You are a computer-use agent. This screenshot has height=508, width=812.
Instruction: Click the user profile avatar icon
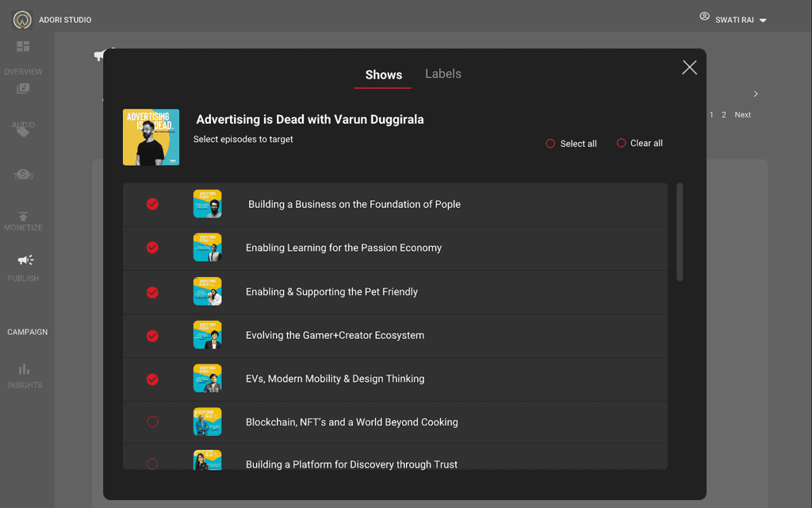704,17
